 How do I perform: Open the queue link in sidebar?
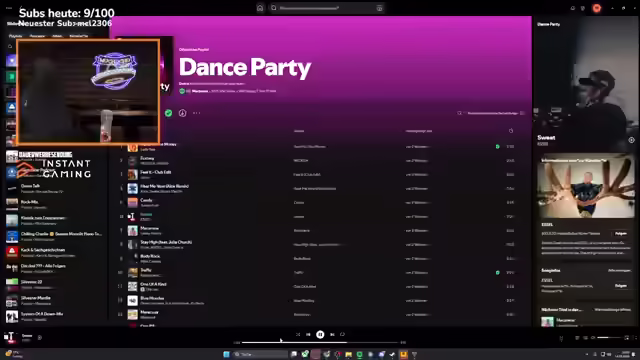pos(613,310)
